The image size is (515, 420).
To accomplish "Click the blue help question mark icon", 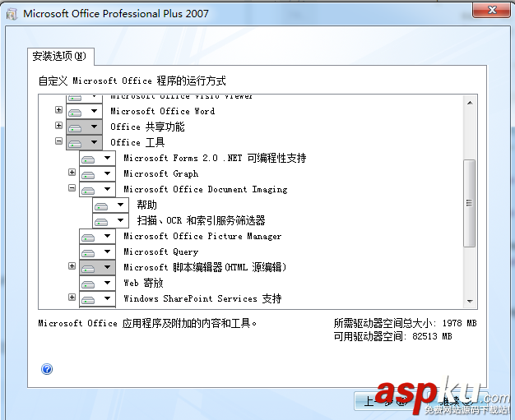I will [47, 369].
